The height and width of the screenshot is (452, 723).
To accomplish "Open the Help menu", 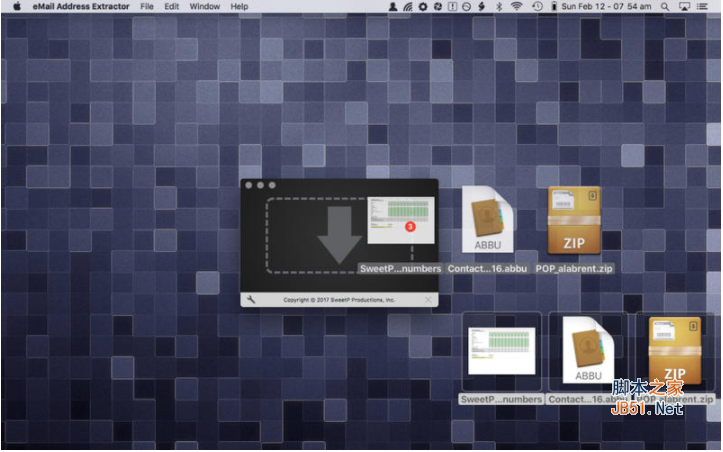I will click(x=239, y=7).
